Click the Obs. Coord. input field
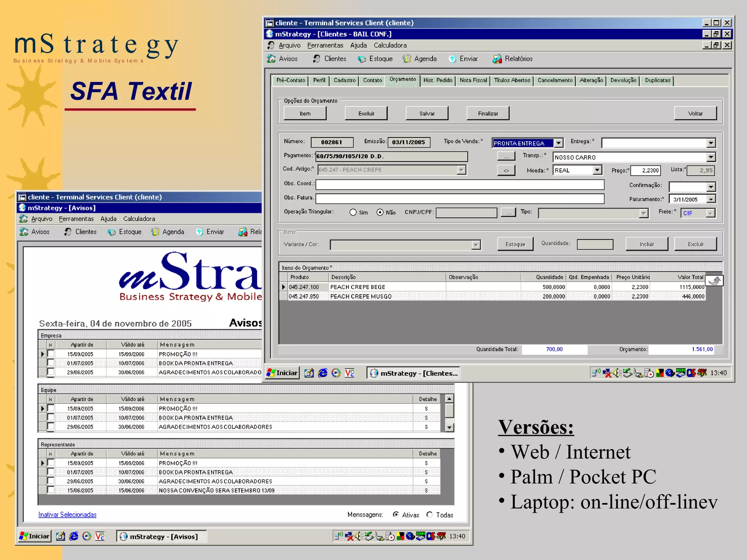This screenshot has height=560, width=747. [460, 185]
